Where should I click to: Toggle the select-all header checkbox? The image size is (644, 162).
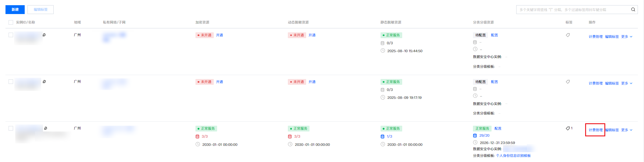[11, 22]
